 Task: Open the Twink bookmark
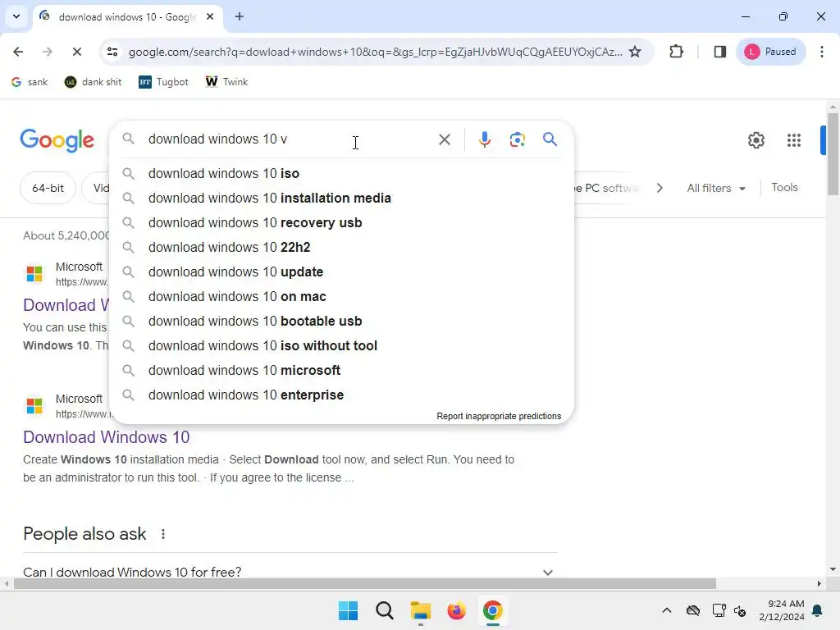pos(226,82)
